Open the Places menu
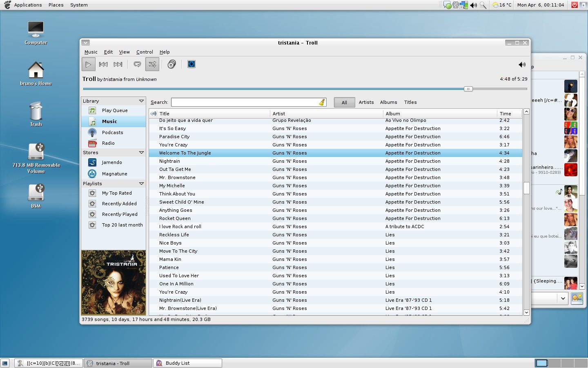Screen dimensions: 588x368 click(x=56, y=5)
